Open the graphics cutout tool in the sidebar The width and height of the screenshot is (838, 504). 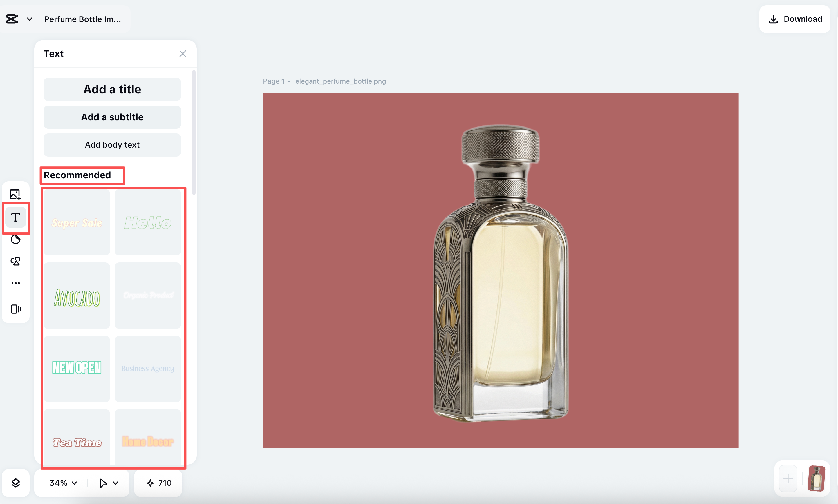tap(15, 261)
